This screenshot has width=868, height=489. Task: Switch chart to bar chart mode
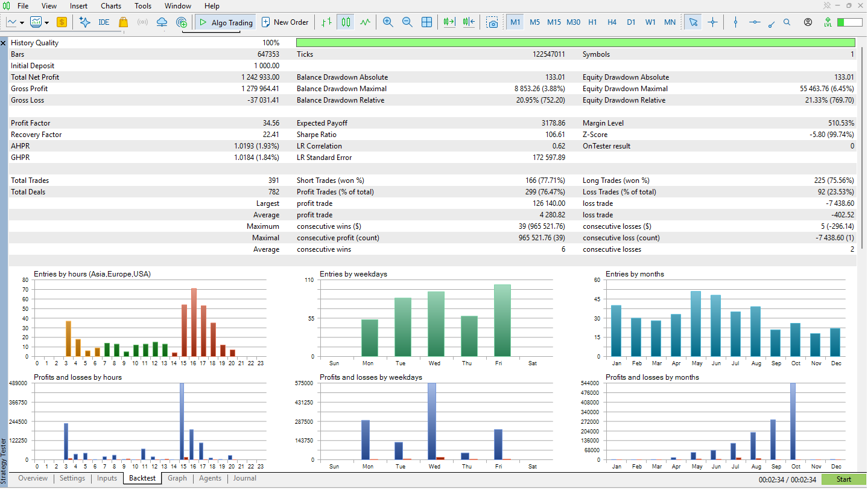click(x=326, y=22)
